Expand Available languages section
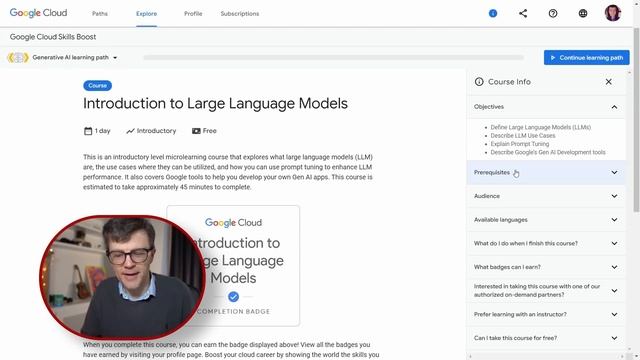 (546, 220)
